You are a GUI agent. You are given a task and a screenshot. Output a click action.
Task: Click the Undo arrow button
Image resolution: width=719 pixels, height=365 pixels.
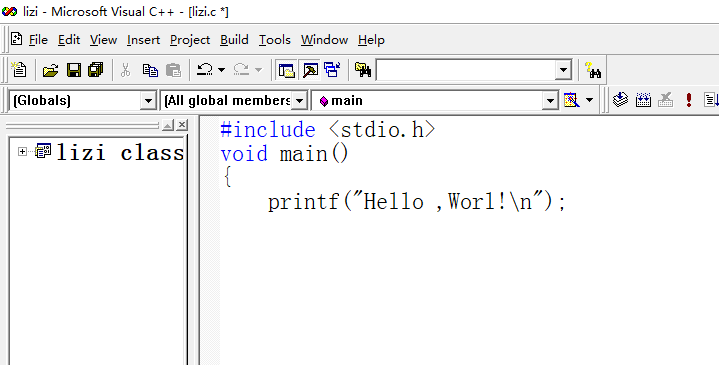pos(205,70)
